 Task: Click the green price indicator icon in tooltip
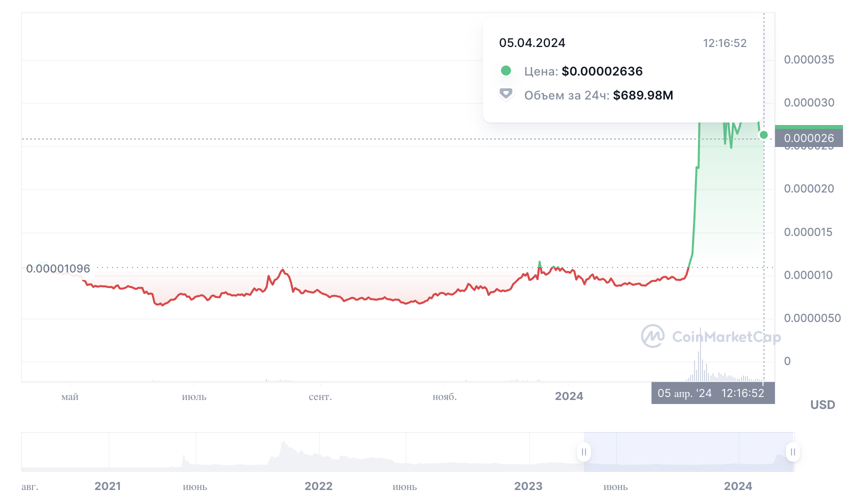(506, 70)
